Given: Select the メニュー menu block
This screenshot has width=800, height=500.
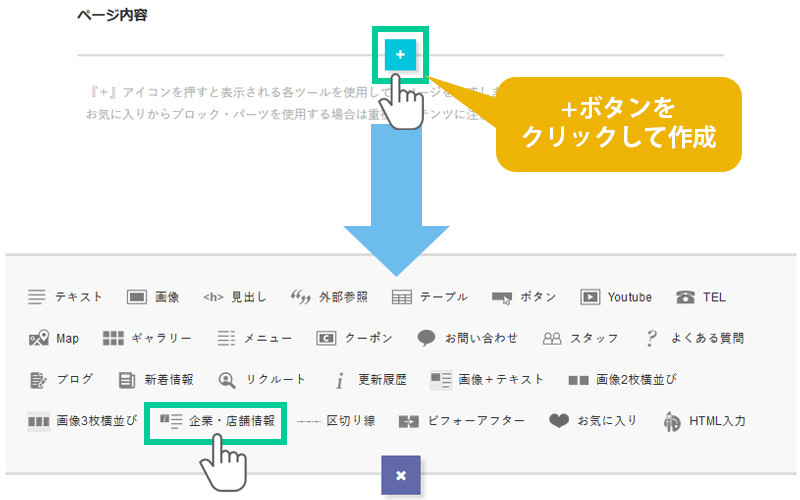Looking at the screenshot, I should pos(255,338).
